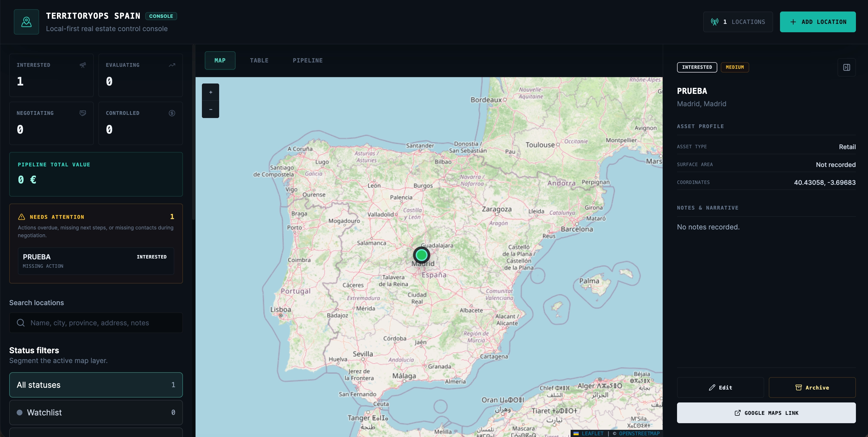Click the INTERESTED tag on PRUEBA card
The image size is (868, 437).
152,257
